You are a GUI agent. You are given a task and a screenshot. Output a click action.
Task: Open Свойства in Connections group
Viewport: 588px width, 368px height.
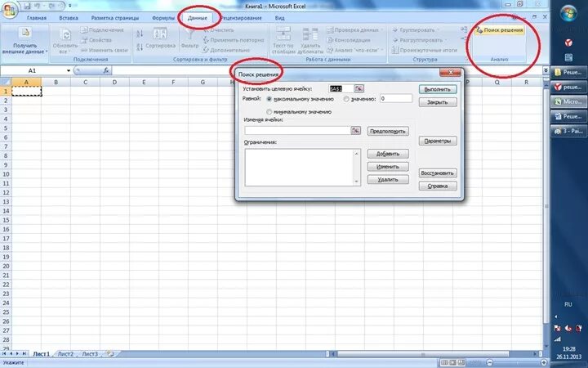click(96, 40)
